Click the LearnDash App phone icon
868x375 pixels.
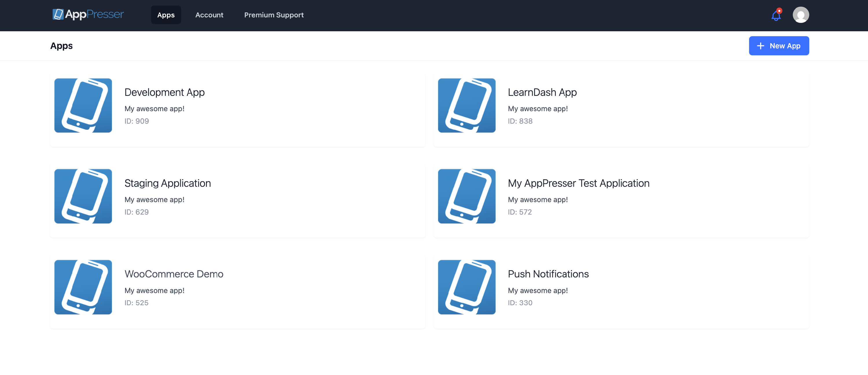(x=466, y=106)
